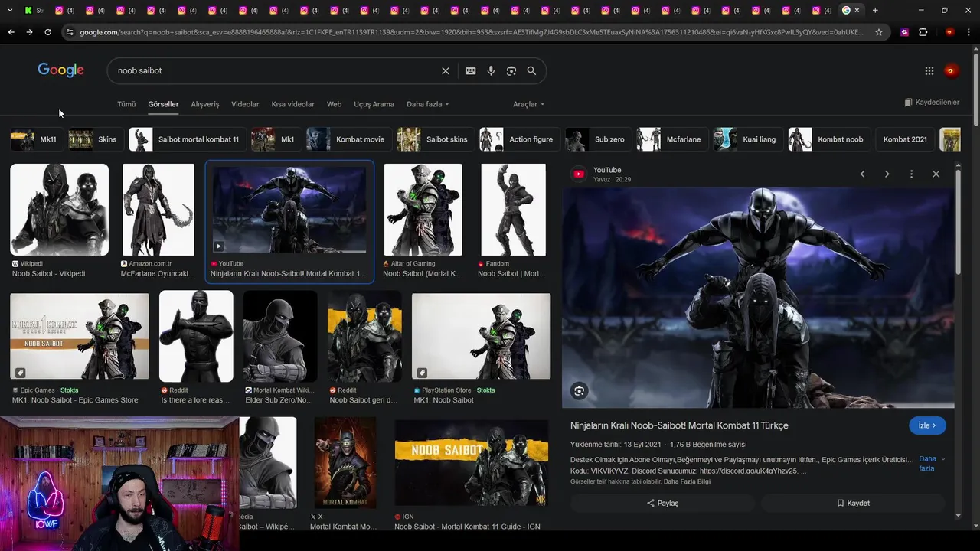Clear the search box text

click(x=446, y=70)
